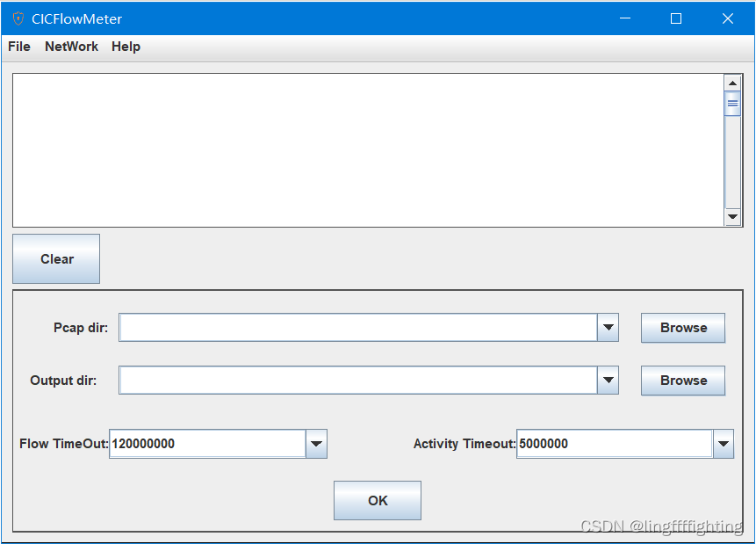Click Browse next to Output dir
756x544 pixels.
point(682,380)
